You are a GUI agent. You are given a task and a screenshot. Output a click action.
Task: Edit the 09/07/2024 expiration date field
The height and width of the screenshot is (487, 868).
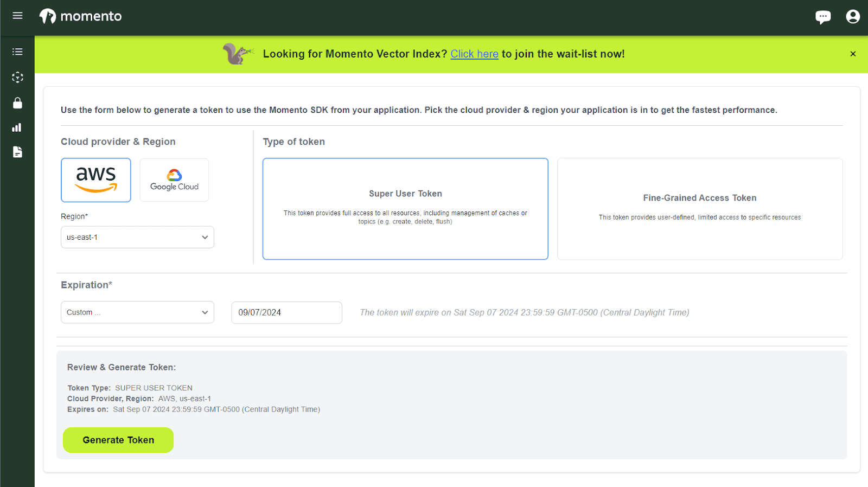[286, 312]
